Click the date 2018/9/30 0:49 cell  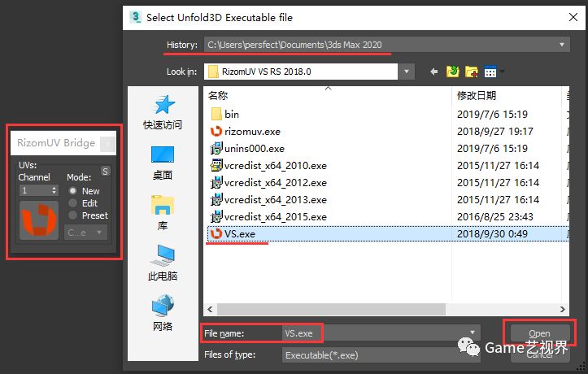pyautogui.click(x=492, y=234)
